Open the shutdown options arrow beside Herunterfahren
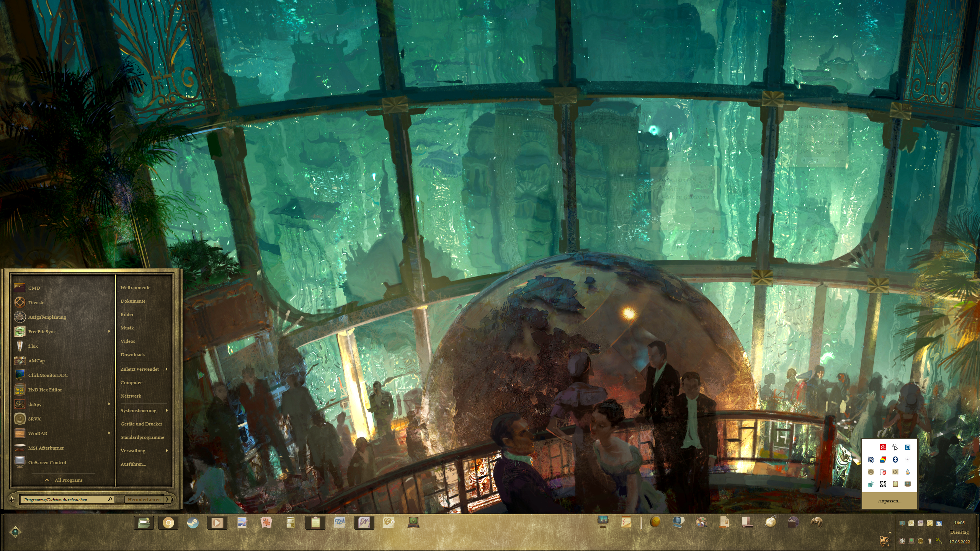Image resolution: width=980 pixels, height=551 pixels. [x=167, y=499]
